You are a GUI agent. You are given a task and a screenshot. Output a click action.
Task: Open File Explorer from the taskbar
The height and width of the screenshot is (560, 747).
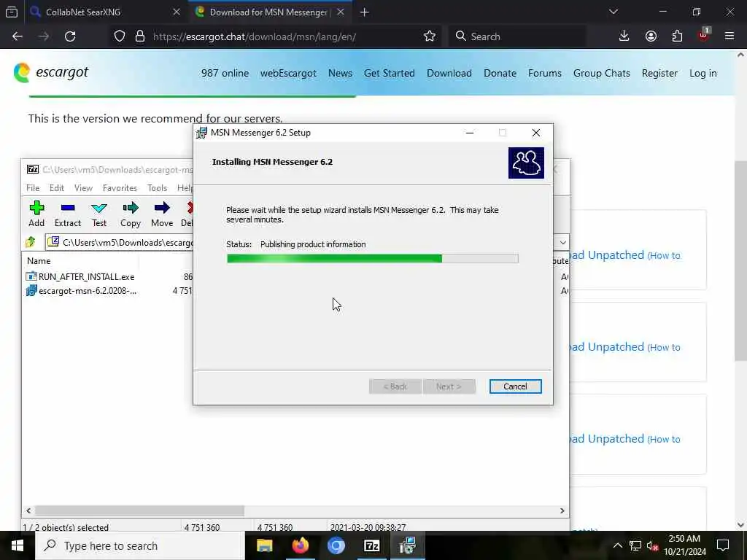tap(264, 545)
